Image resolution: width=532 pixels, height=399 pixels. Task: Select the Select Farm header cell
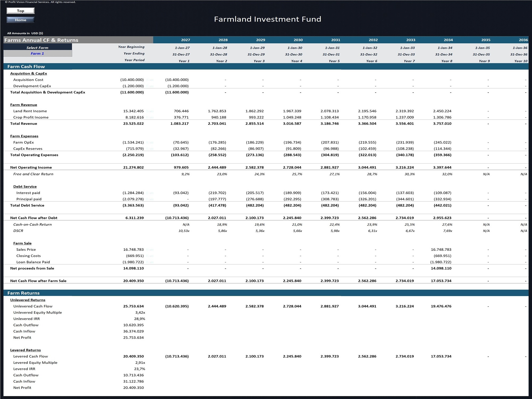[x=38, y=47]
